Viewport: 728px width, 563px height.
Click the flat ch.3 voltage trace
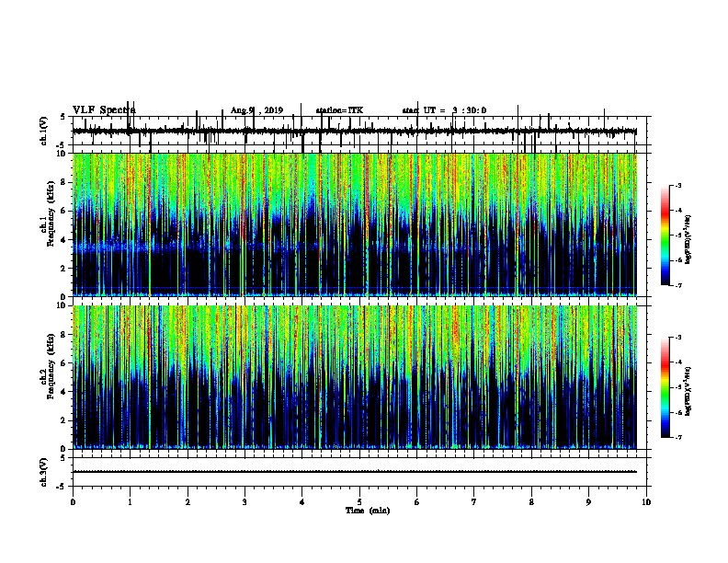coord(355,472)
